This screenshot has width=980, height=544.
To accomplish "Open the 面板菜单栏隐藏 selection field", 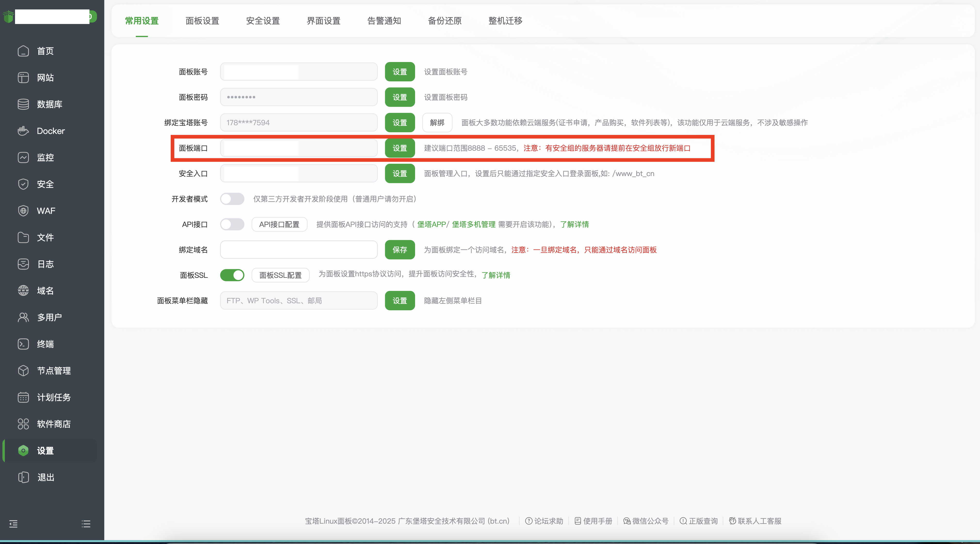I will 299,301.
